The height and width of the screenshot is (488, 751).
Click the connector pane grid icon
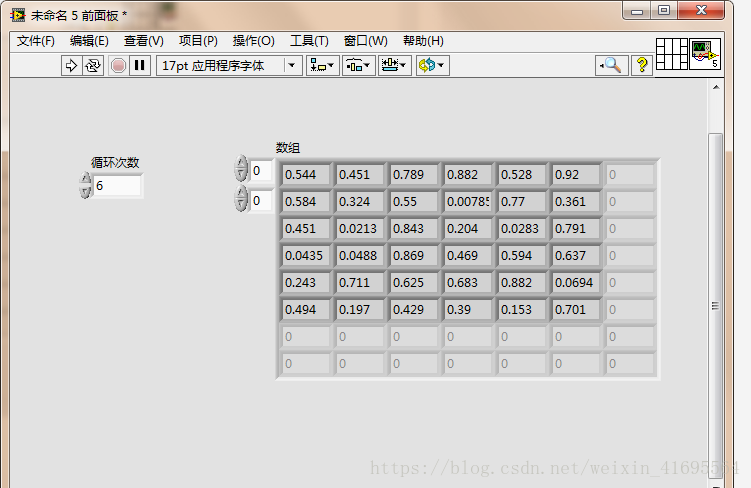click(671, 54)
